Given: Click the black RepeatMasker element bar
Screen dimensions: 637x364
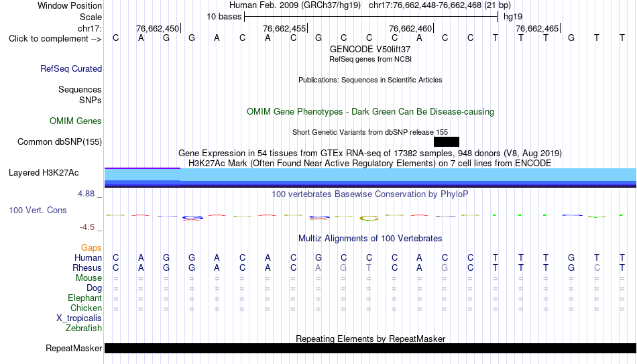Looking at the screenshot, I should [x=370, y=348].
